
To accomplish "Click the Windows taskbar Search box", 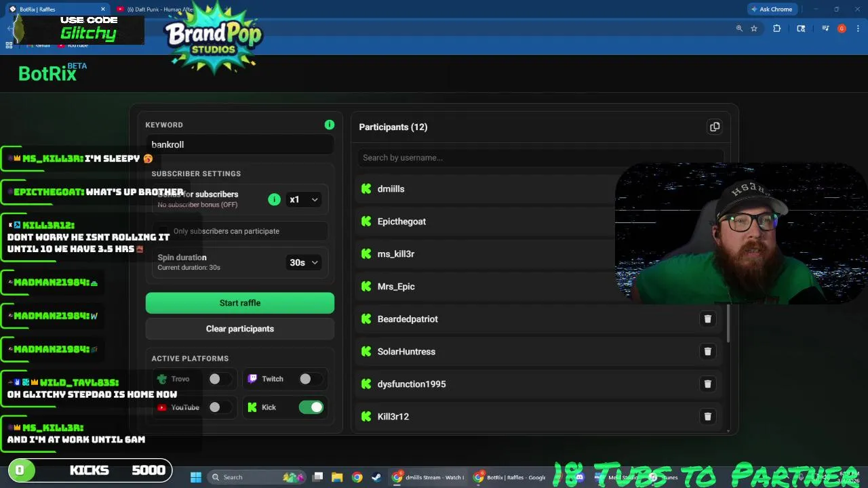I will (x=255, y=477).
